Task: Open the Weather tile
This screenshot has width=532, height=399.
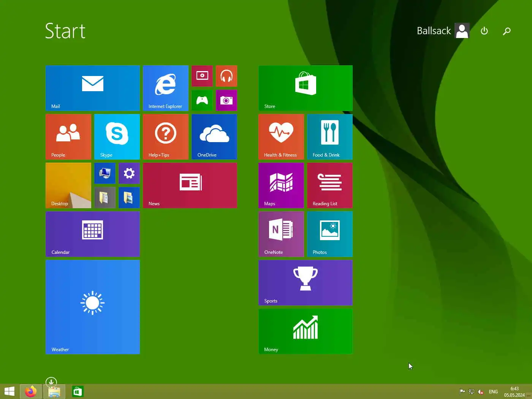Action: (93, 307)
